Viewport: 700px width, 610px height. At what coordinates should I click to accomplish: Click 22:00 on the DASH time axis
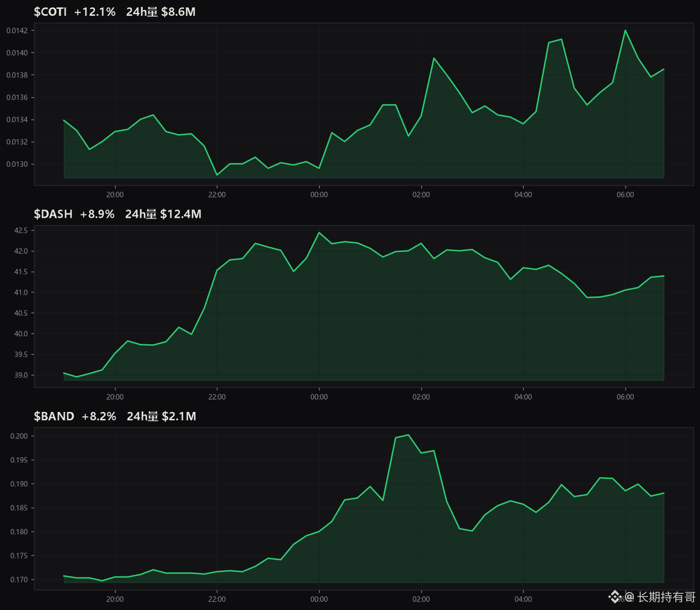click(x=217, y=397)
